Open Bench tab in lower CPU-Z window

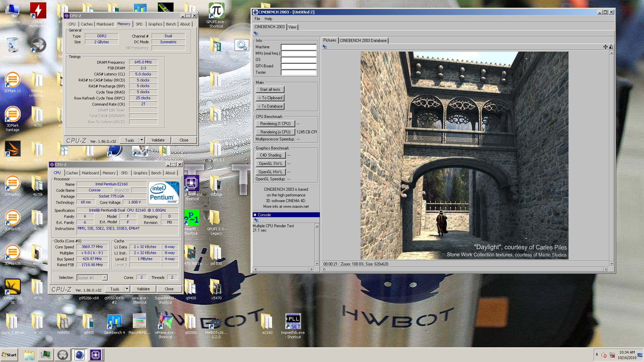(156, 173)
